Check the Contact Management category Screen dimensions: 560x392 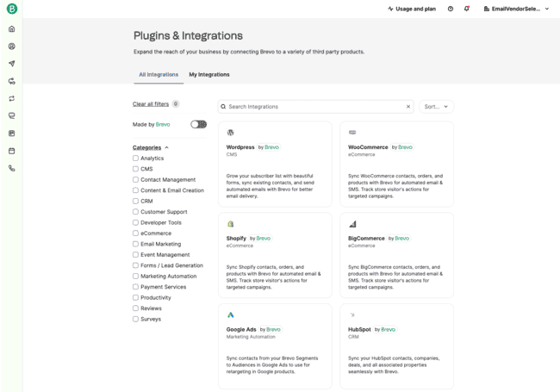(x=135, y=179)
